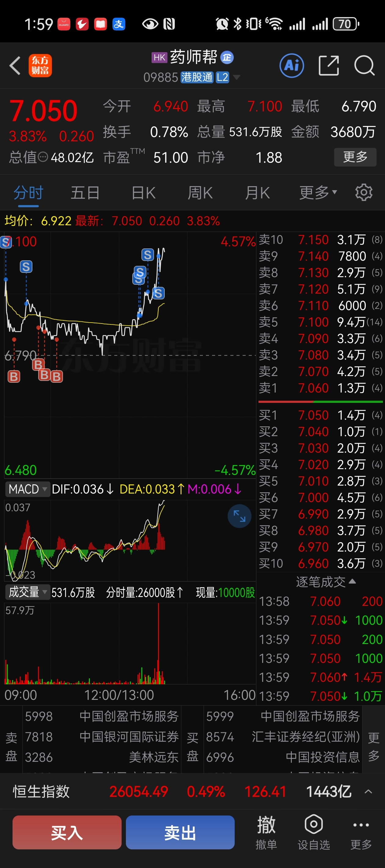Screen dimensions: 385x868
Task: Click the red 买入 button
Action: 67,832
